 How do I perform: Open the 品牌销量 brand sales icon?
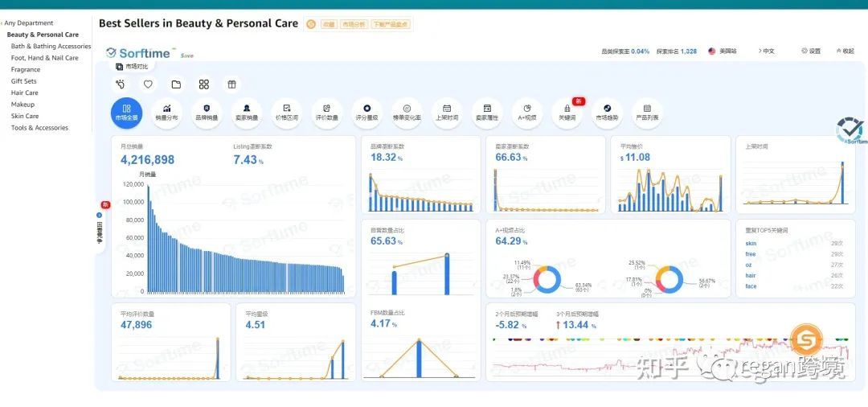pyautogui.click(x=207, y=113)
